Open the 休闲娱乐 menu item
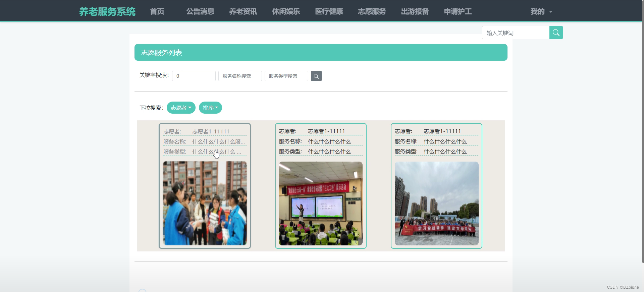Viewport: 644px width, 292px height. point(286,11)
